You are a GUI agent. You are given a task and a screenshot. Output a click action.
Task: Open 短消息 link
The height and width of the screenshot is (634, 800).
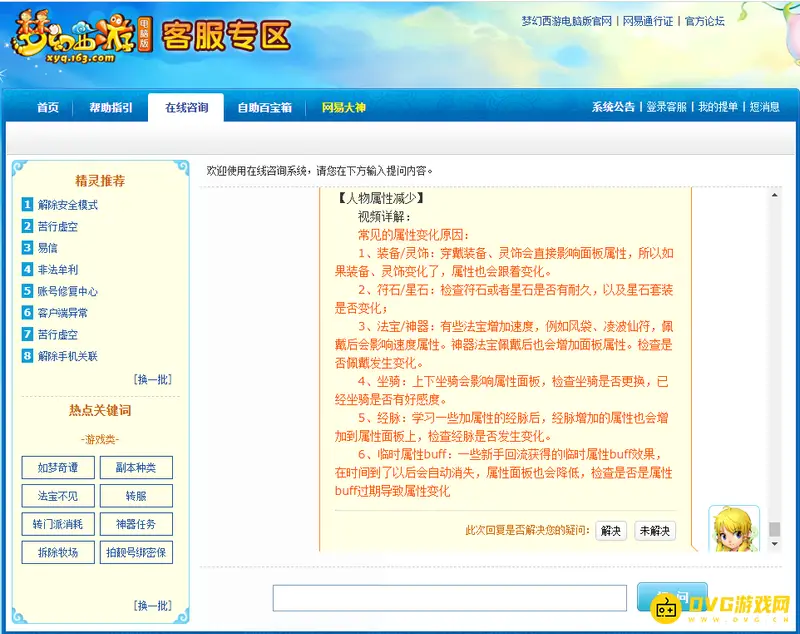[764, 107]
